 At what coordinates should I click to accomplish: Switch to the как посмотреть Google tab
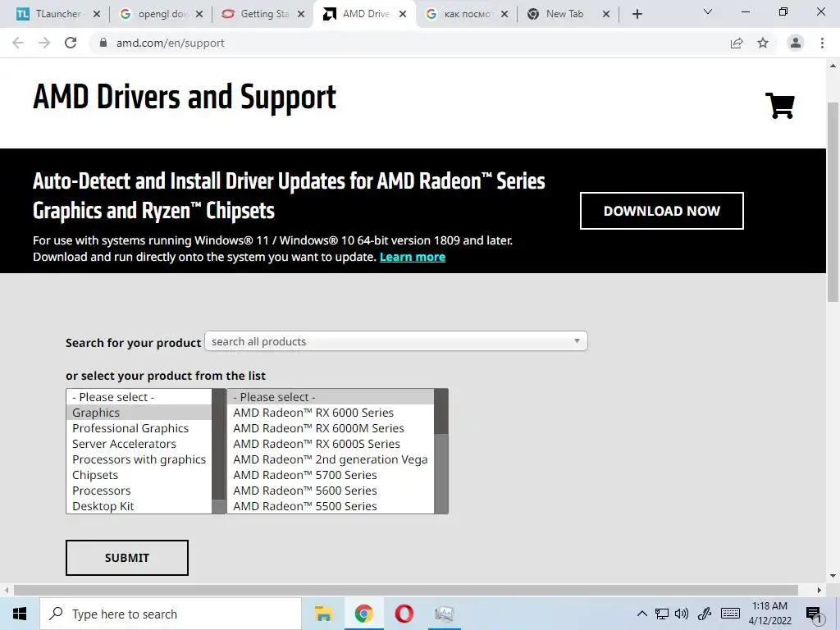[467, 14]
